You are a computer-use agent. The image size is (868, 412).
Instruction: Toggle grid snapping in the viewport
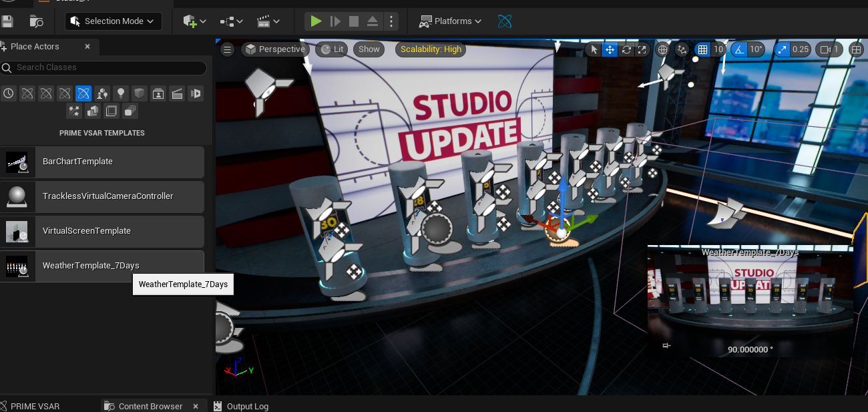pos(702,49)
